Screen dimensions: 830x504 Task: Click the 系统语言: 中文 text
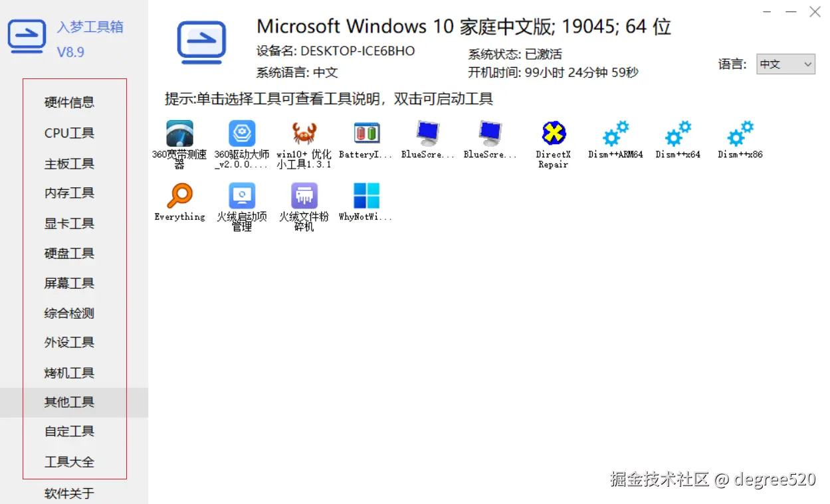297,72
